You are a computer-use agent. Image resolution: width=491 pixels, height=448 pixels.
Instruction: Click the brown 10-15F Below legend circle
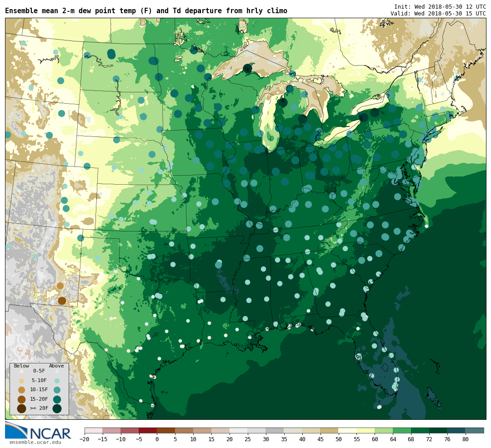pos(21,390)
